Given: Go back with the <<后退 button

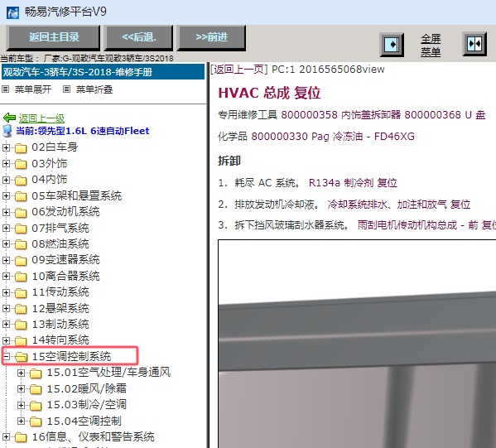Looking at the screenshot, I should (139, 37).
